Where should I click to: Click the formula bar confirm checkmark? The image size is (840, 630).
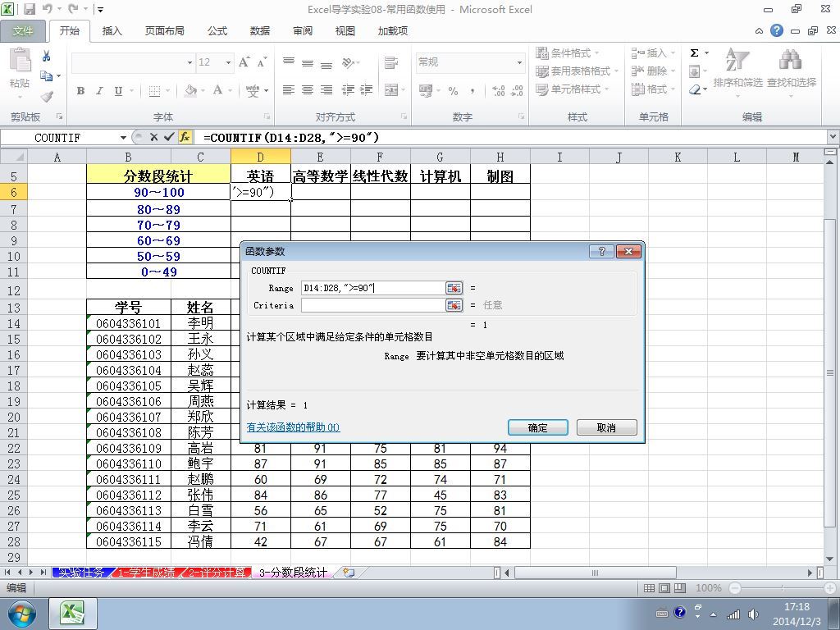169,138
